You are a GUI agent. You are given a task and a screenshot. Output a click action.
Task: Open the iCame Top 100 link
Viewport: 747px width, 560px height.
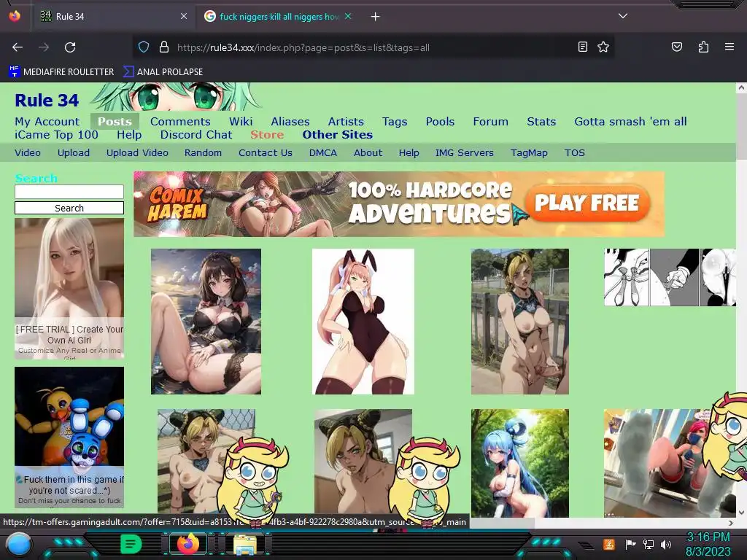[x=56, y=135]
